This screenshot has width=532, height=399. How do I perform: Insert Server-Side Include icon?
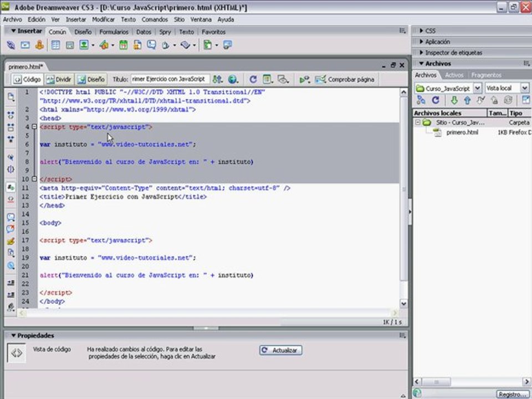pyautogui.click(x=137, y=45)
